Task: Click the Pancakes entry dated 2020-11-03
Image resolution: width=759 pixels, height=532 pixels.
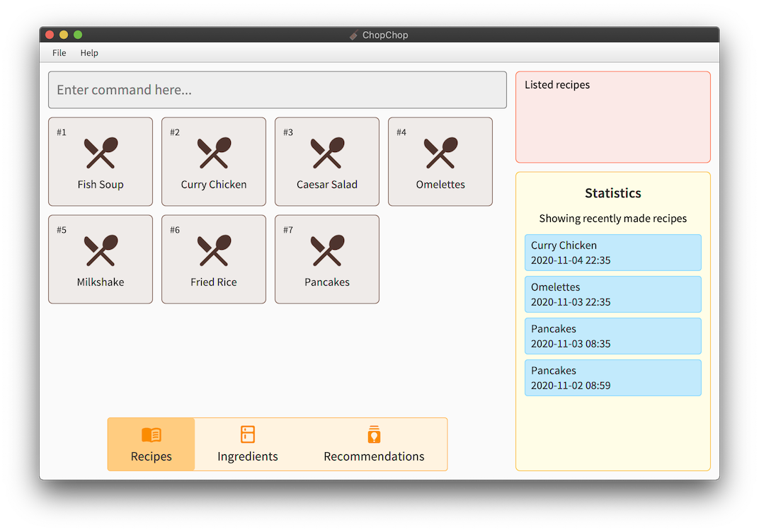Action: click(613, 335)
